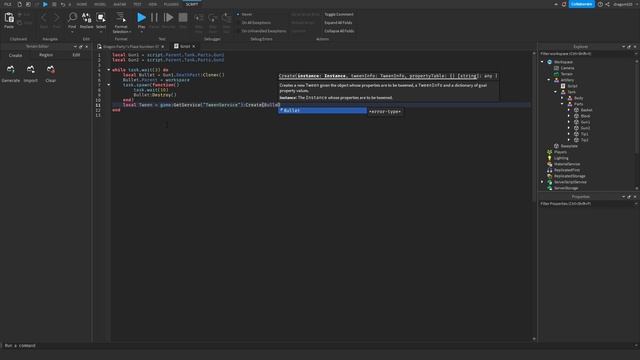The image size is (640, 360).
Task: Collapse the Workspace tree node
Action: 542,62
